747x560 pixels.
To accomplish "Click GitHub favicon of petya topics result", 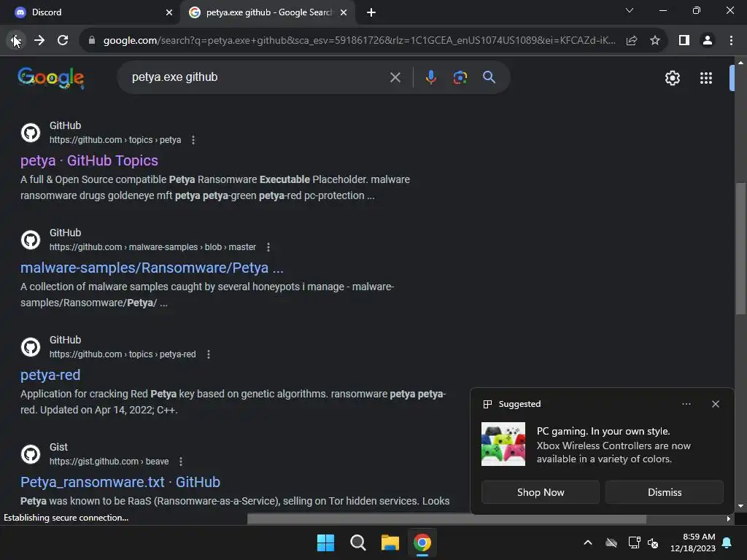I will (31, 133).
